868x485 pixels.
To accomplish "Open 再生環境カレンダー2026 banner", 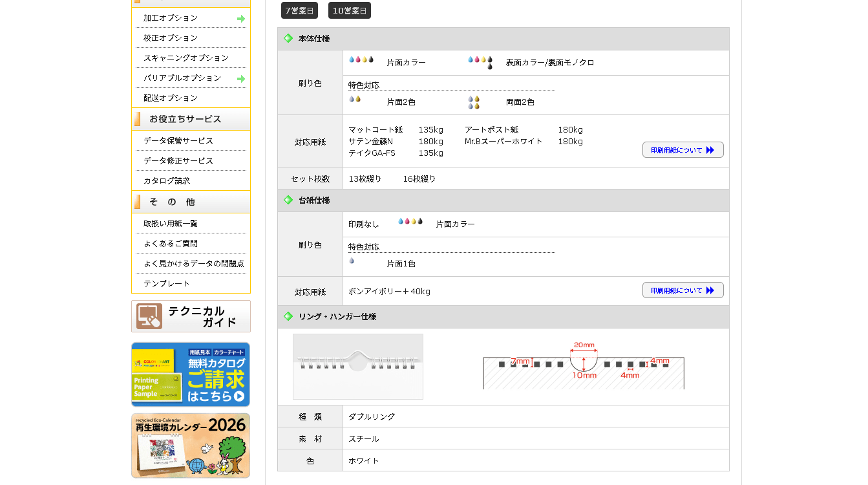I will (x=191, y=446).
